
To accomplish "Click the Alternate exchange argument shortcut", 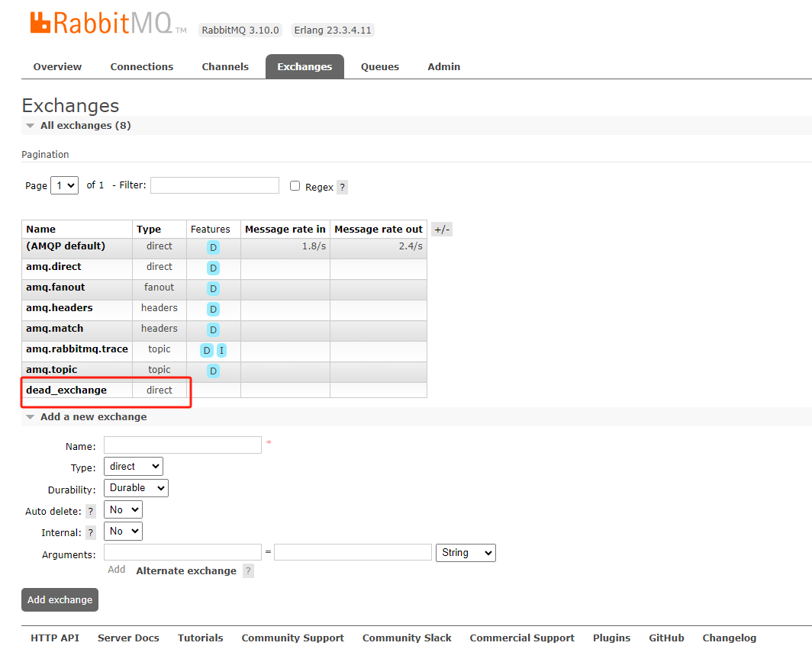I will (x=186, y=570).
